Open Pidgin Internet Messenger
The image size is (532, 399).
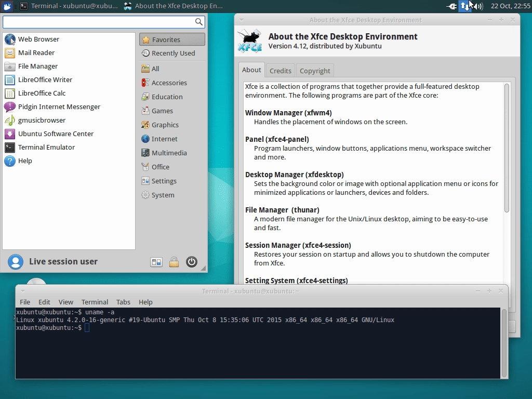(x=69, y=107)
